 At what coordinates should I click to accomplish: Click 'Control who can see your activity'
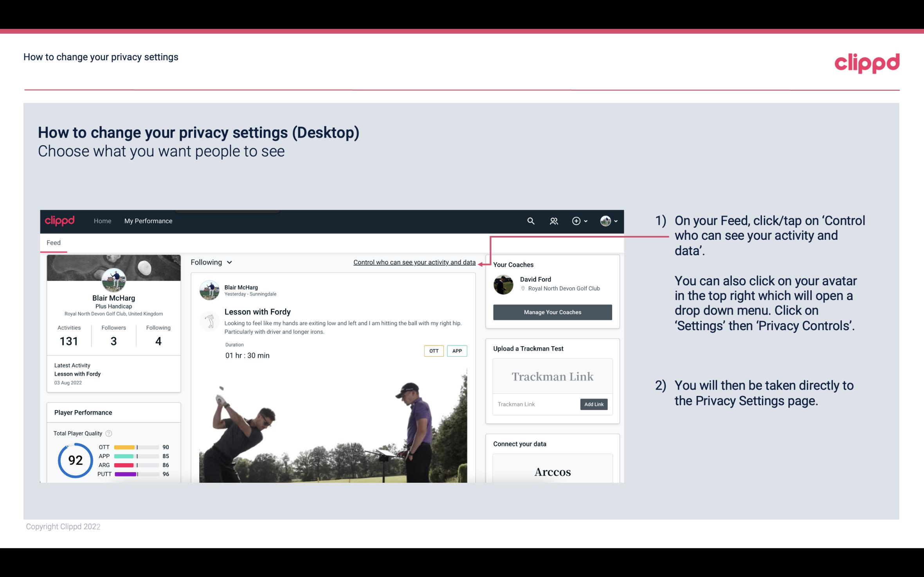(413, 262)
